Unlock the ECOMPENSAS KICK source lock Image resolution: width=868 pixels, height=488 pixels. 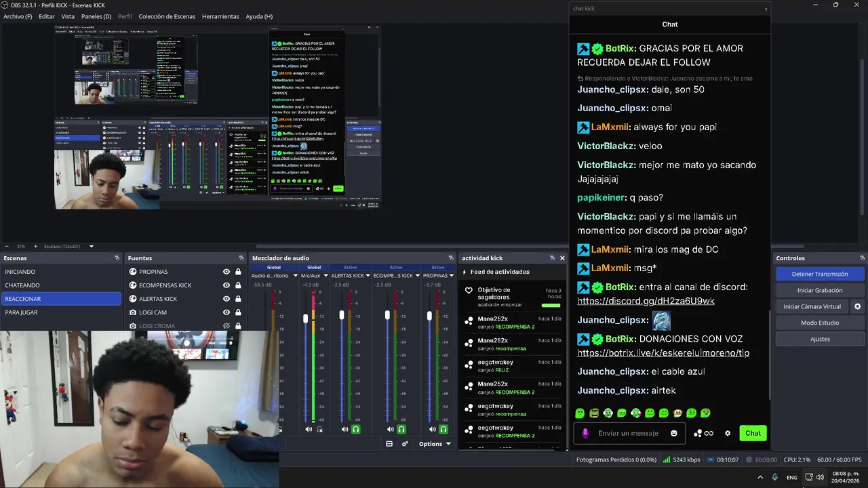tap(238, 285)
